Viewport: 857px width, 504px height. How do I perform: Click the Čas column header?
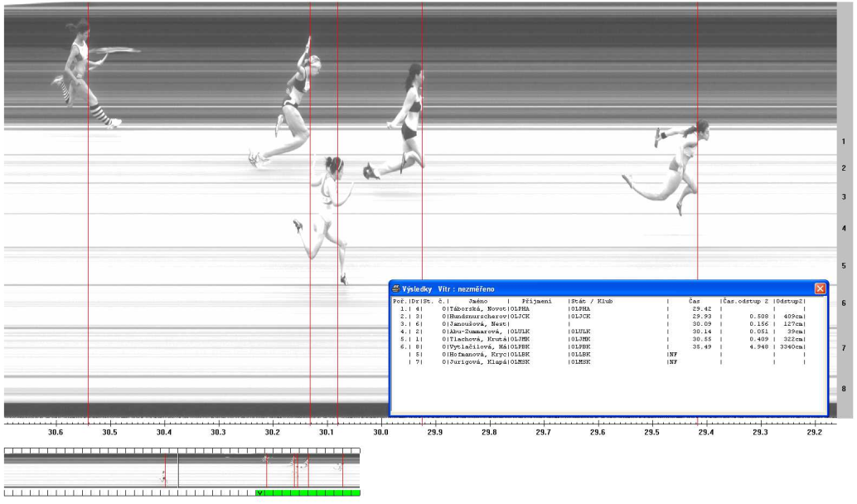coord(694,301)
